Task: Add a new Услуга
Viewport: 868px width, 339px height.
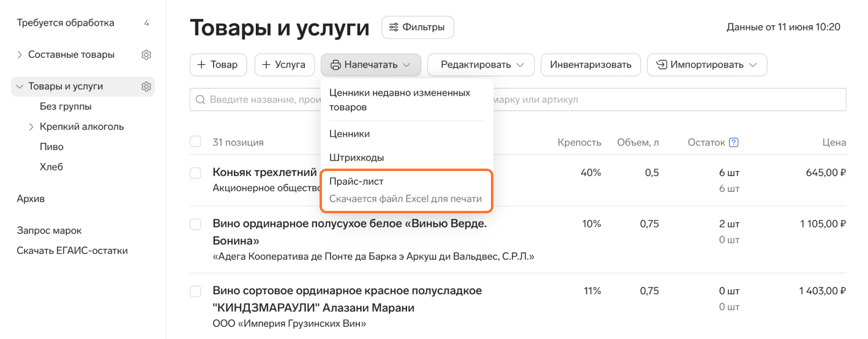Action: 284,65
